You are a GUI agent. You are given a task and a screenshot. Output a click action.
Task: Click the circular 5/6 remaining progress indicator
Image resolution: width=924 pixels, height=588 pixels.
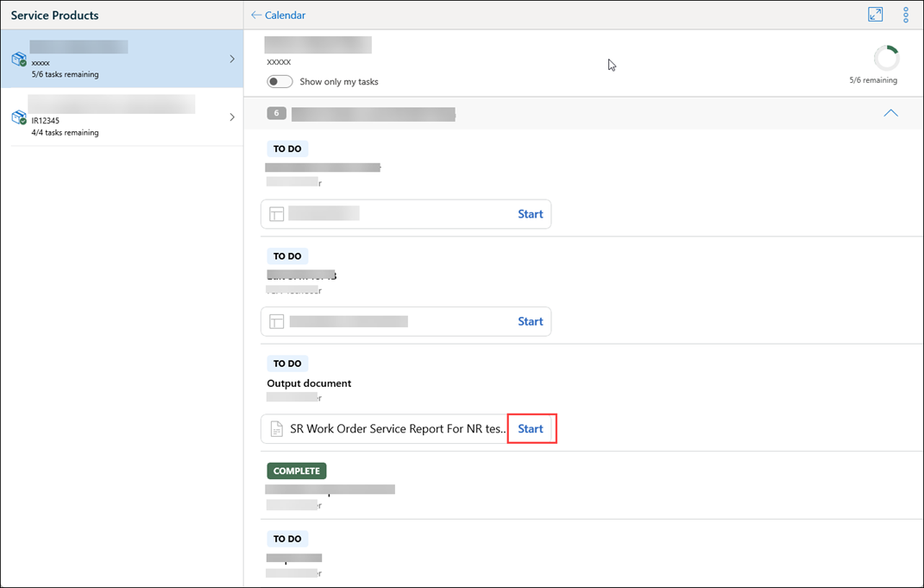coord(886,59)
